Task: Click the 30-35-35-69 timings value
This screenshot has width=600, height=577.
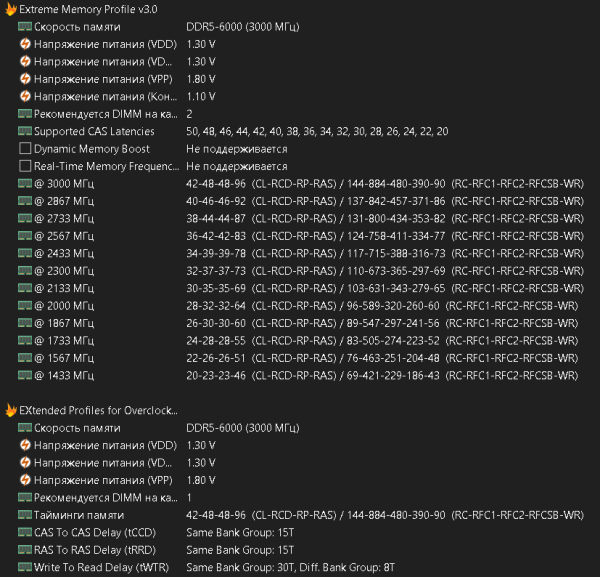Action: [x=216, y=288]
